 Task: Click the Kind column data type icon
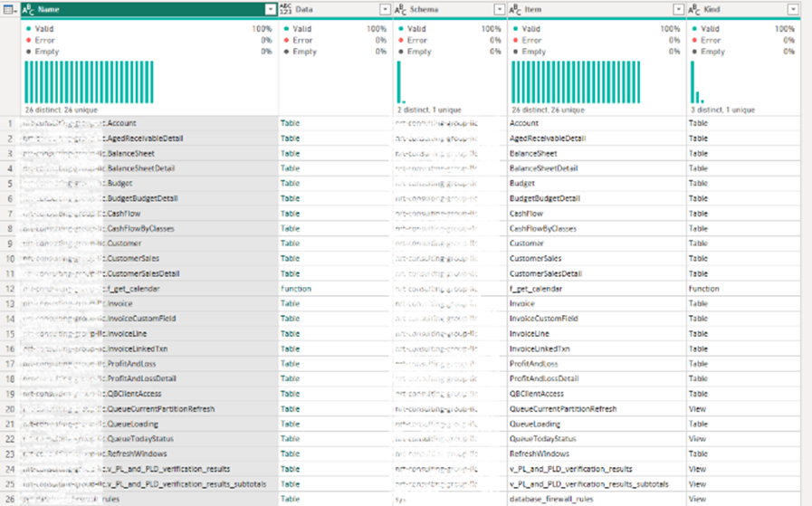click(x=694, y=9)
